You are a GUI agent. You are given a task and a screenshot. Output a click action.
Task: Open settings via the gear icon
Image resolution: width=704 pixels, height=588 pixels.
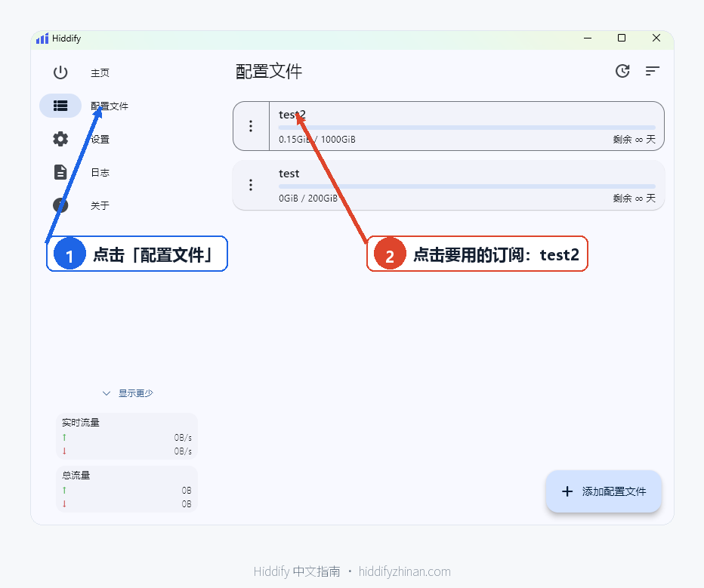[60, 139]
